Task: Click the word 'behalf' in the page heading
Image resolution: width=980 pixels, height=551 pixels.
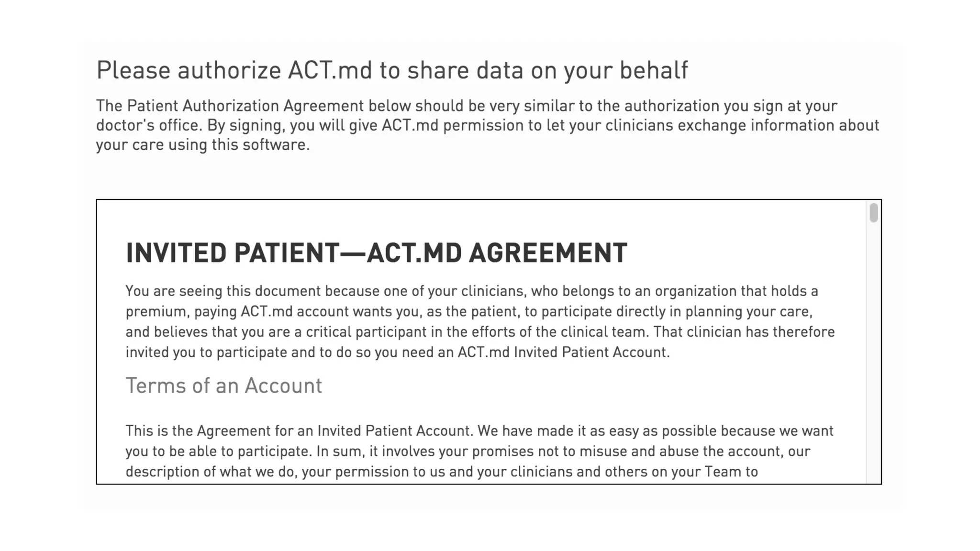Action: pos(654,70)
